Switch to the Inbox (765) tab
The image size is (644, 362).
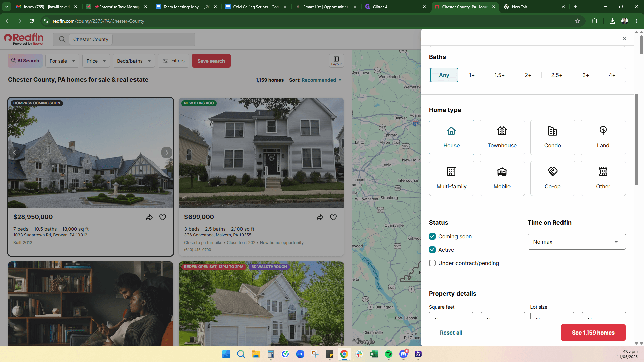pos(47,7)
